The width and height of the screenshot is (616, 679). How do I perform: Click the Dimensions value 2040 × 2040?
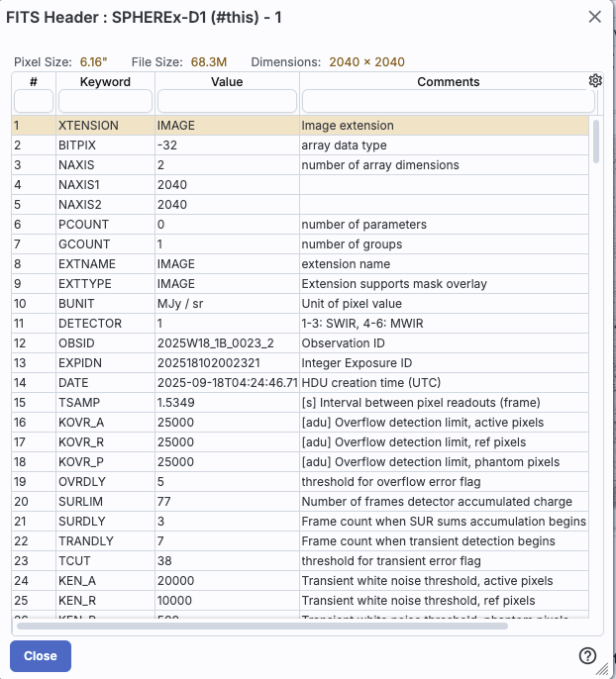(366, 62)
